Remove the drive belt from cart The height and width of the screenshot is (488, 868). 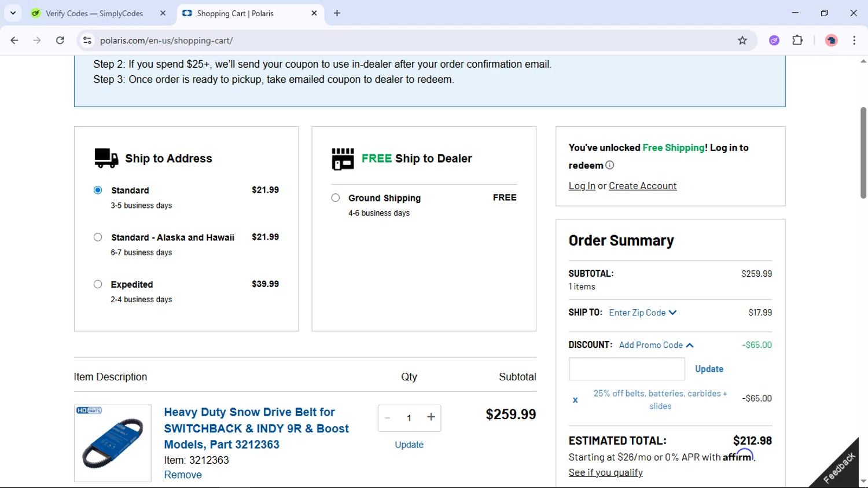pyautogui.click(x=183, y=475)
